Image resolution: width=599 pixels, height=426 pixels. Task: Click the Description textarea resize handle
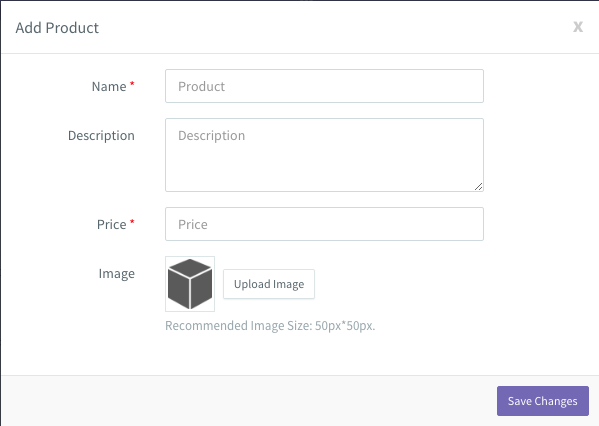click(x=478, y=186)
